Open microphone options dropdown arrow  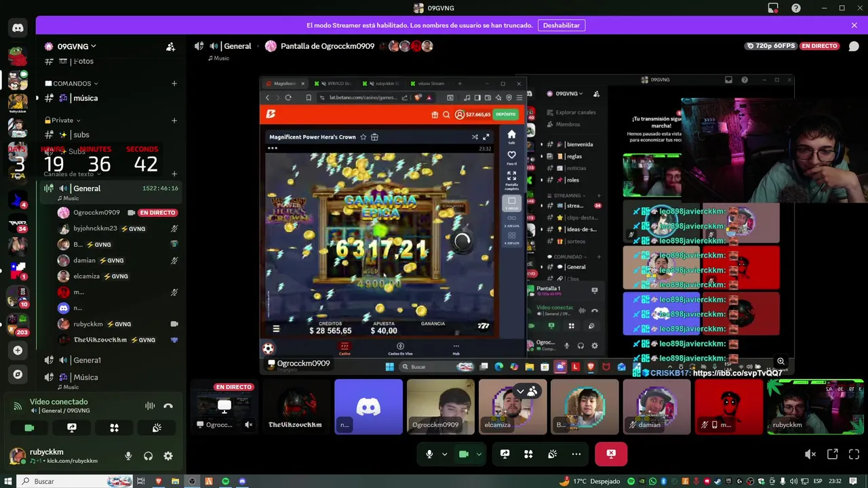(445, 454)
